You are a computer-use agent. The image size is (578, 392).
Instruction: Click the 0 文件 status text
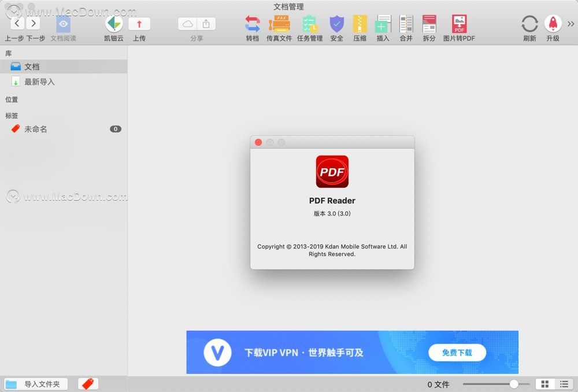coord(438,384)
